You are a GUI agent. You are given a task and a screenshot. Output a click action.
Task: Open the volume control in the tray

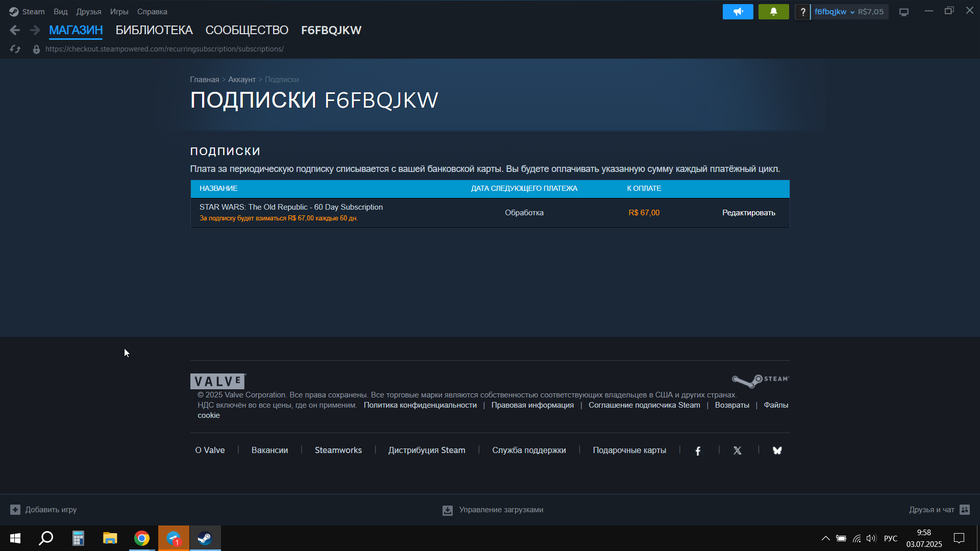[871, 538]
